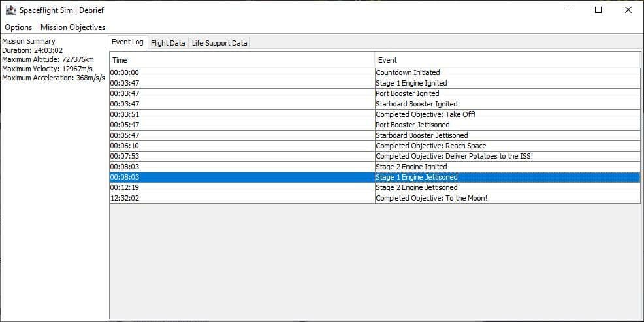Select the Event Log tab
Viewport: 644px width, 322px height.
pyautogui.click(x=128, y=42)
